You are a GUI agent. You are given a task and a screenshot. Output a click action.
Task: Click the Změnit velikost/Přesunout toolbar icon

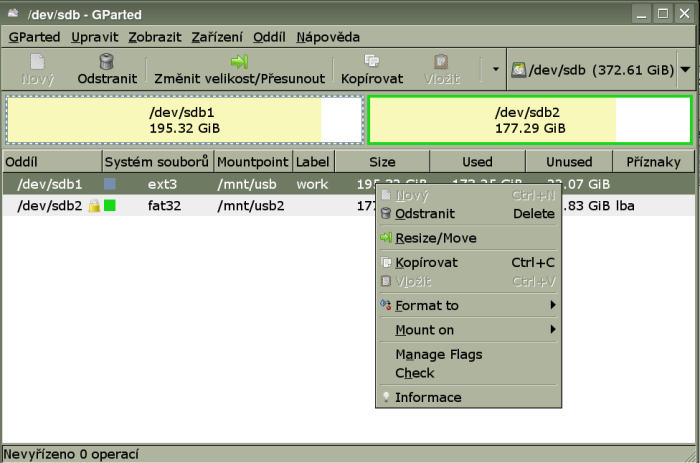click(x=239, y=62)
